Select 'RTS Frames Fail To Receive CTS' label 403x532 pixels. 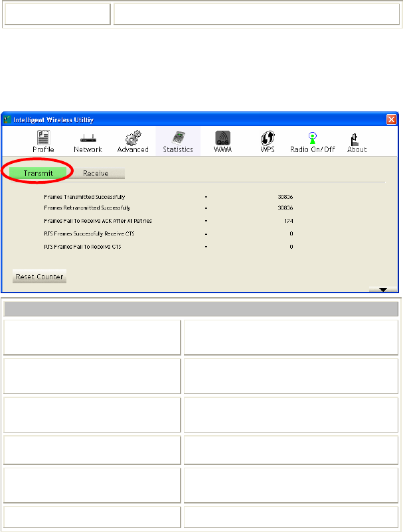82,247
